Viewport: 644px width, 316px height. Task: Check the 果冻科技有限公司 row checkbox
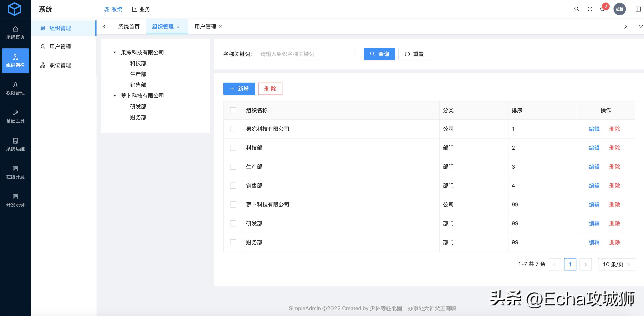233,129
